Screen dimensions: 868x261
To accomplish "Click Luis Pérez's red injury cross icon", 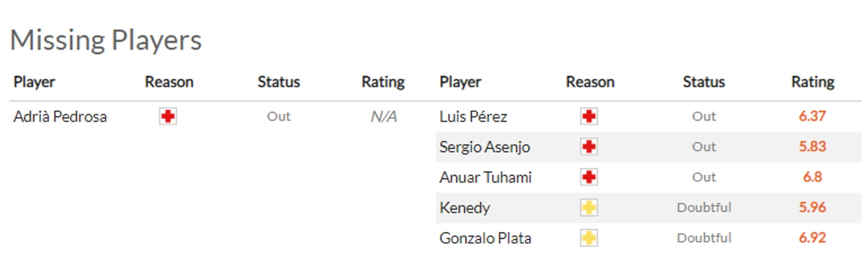I will tap(589, 117).
